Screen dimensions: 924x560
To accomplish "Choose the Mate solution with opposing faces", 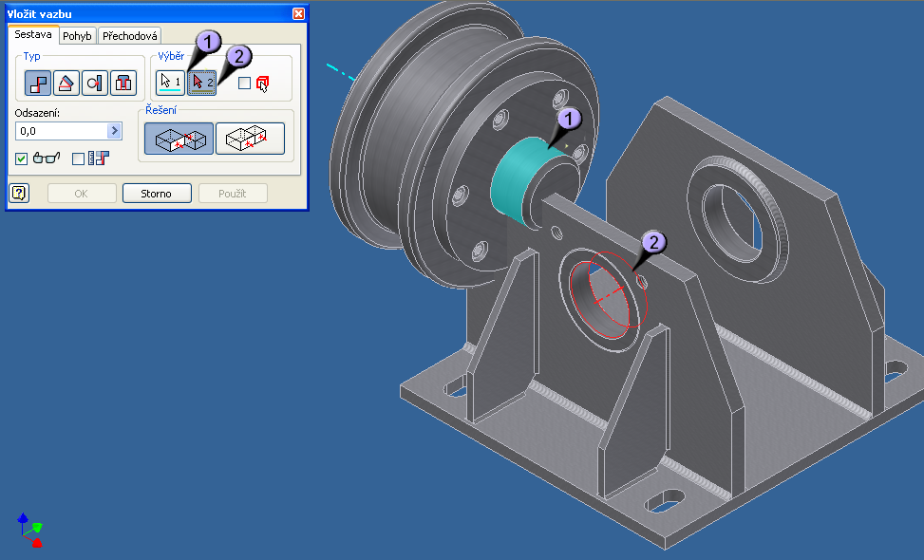I will pos(179,139).
